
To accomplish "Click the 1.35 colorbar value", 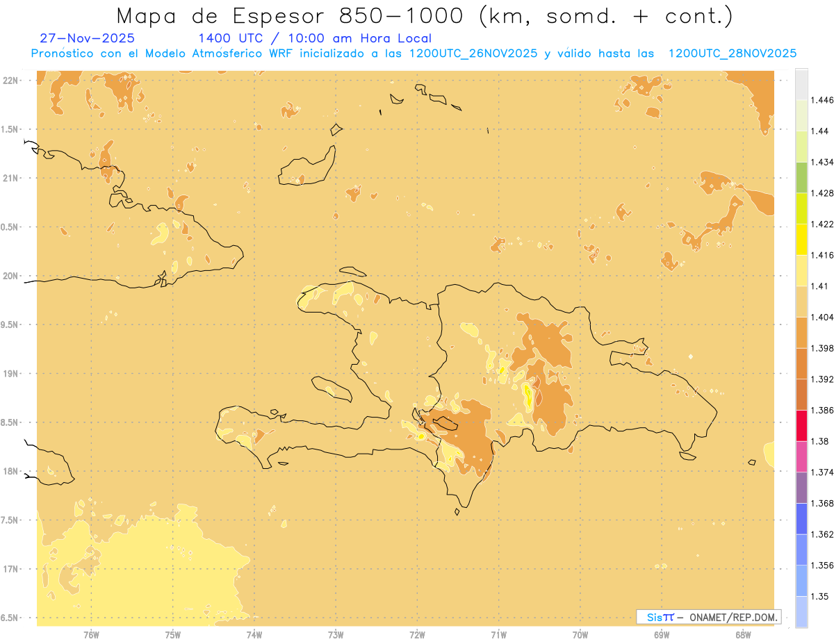I will [819, 596].
